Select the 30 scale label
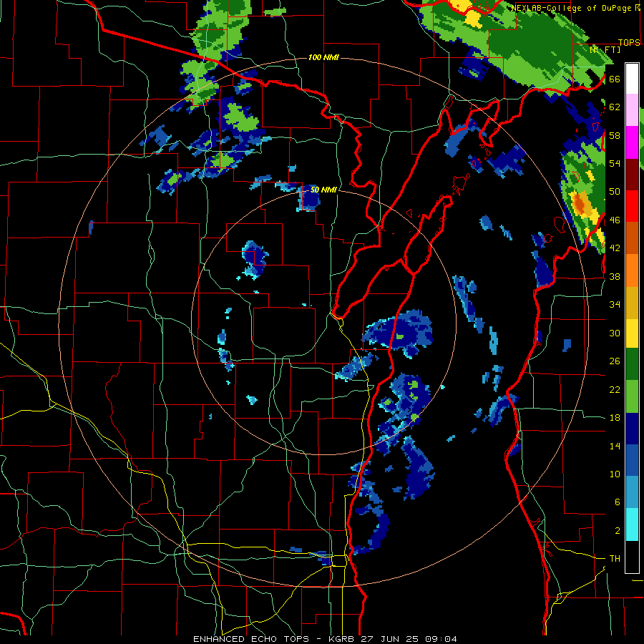 point(615,333)
